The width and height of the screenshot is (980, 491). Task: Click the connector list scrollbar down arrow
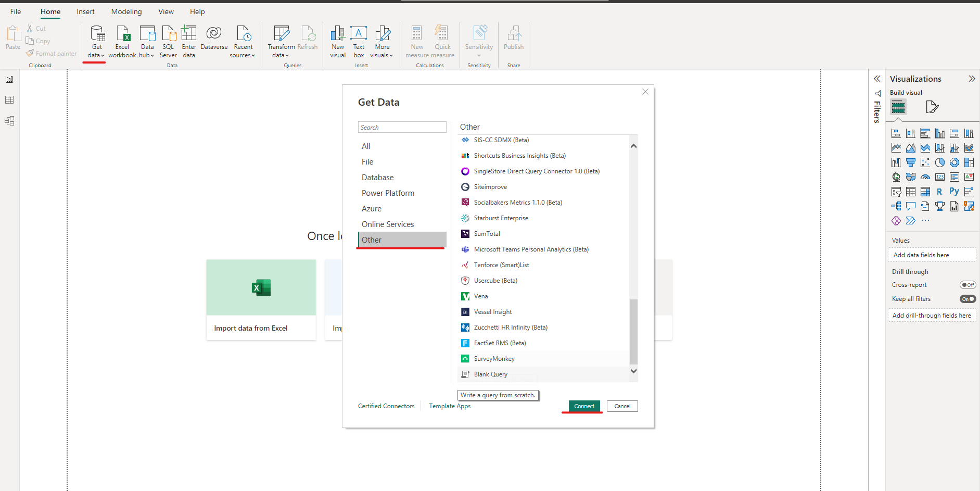633,371
